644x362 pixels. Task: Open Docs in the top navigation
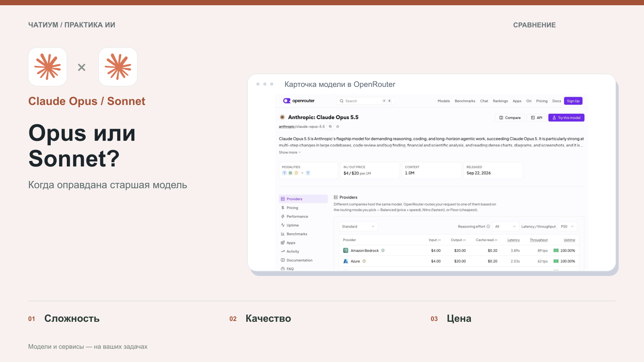click(557, 101)
